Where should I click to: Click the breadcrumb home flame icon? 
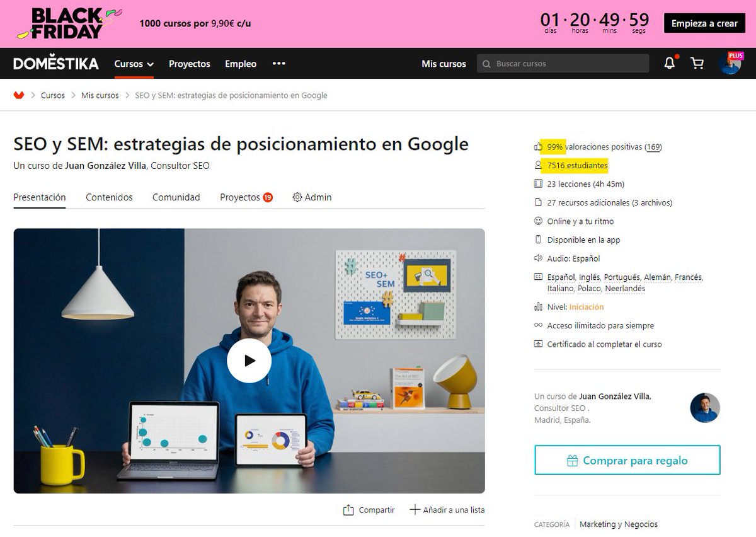tap(19, 95)
